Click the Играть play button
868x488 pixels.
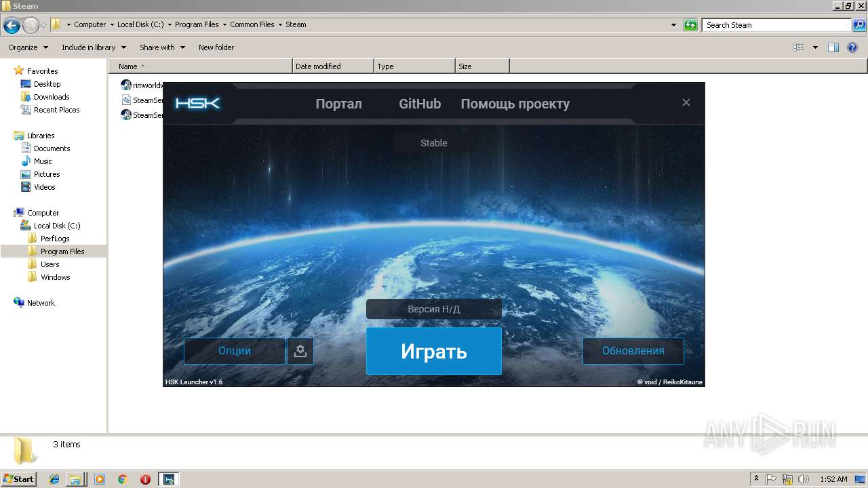(x=434, y=351)
